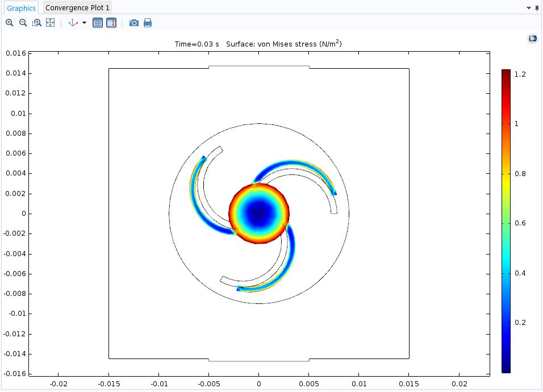543x392 pixels.
Task: Click the Print icon in graphics toolbar
Action: click(148, 23)
